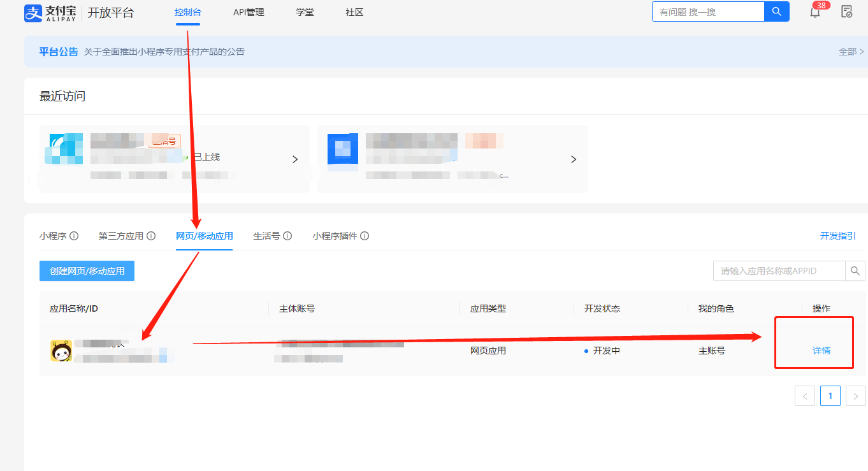Click the app list search magnifier icon
Screen dimensions: 868x471
(x=855, y=271)
